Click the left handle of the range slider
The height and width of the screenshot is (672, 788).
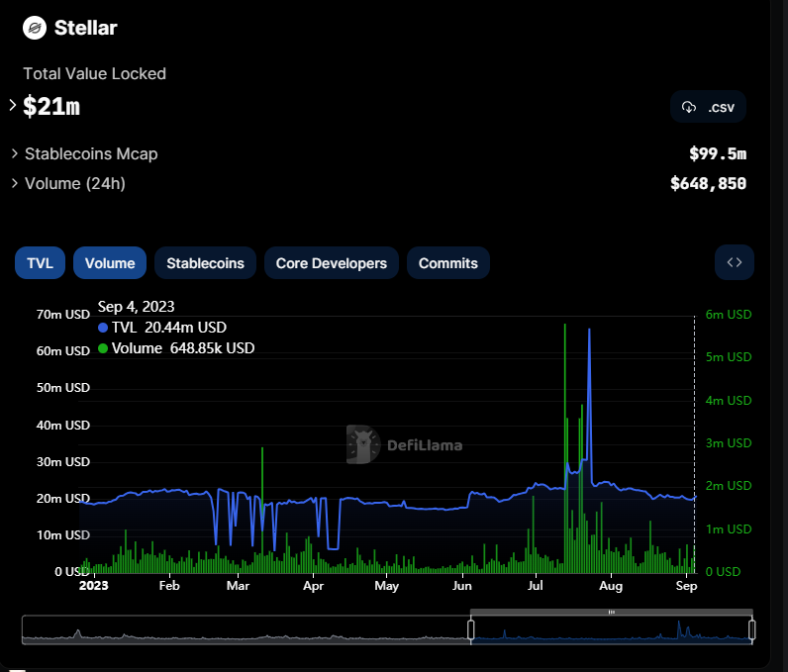(x=471, y=629)
